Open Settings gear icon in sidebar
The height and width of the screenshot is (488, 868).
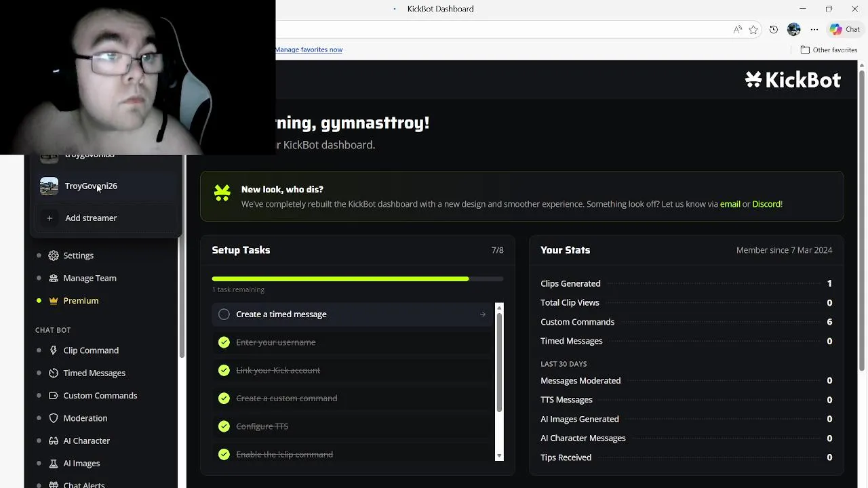pyautogui.click(x=54, y=256)
